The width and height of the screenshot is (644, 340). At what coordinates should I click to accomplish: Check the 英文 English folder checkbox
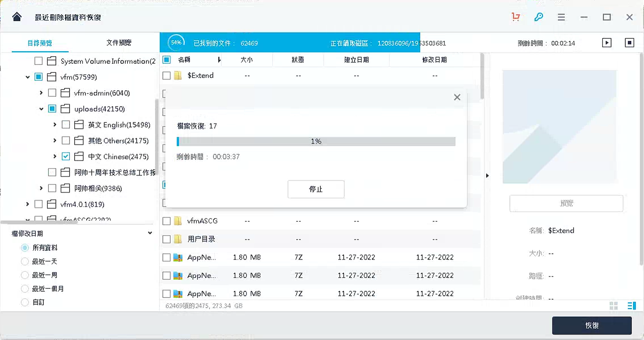[x=65, y=124]
